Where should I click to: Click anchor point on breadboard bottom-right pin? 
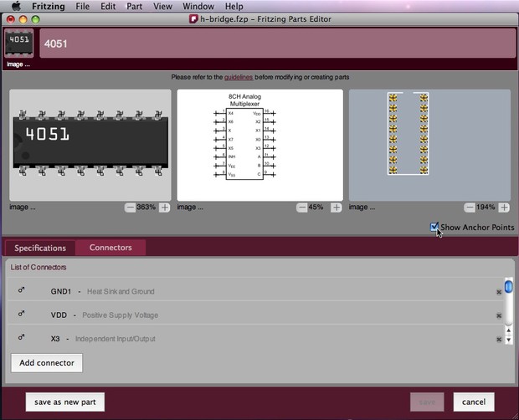(158, 172)
